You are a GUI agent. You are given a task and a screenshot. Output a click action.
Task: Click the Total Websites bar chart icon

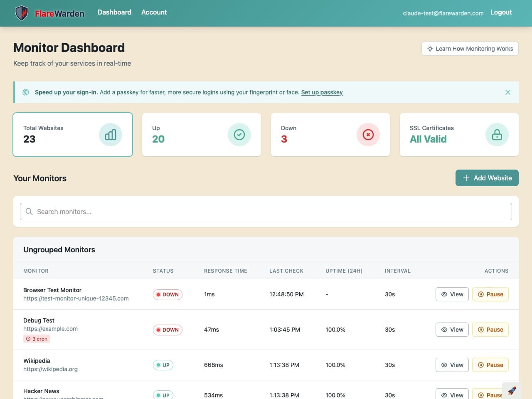click(111, 135)
